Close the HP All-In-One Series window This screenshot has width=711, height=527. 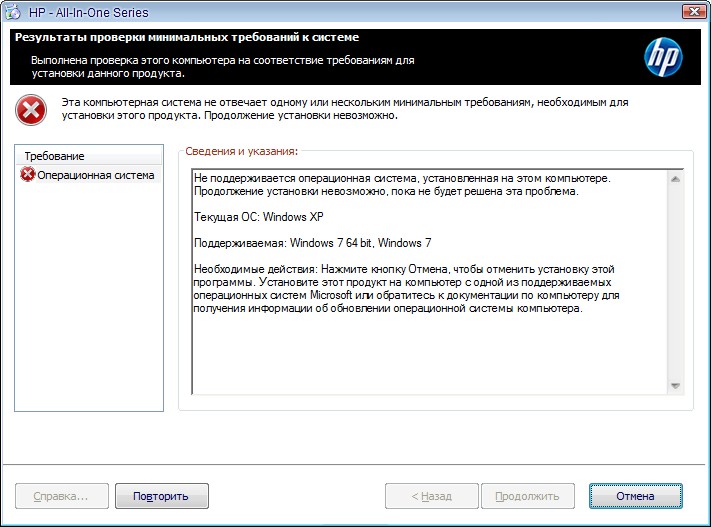(x=689, y=12)
